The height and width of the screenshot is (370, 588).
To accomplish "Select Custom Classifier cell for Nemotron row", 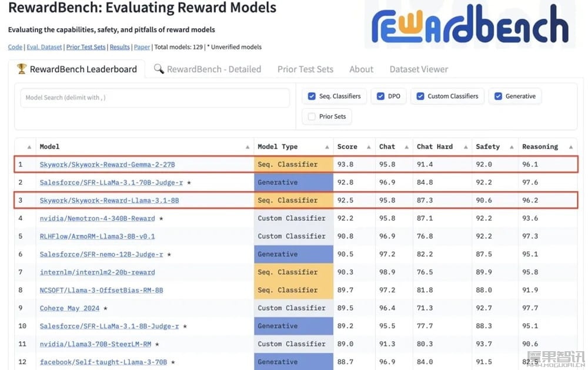I will point(293,218).
